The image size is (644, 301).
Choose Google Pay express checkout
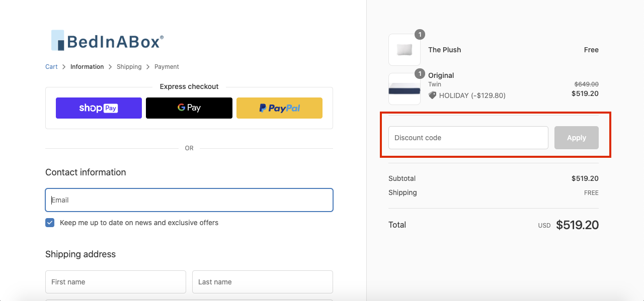pyautogui.click(x=189, y=108)
